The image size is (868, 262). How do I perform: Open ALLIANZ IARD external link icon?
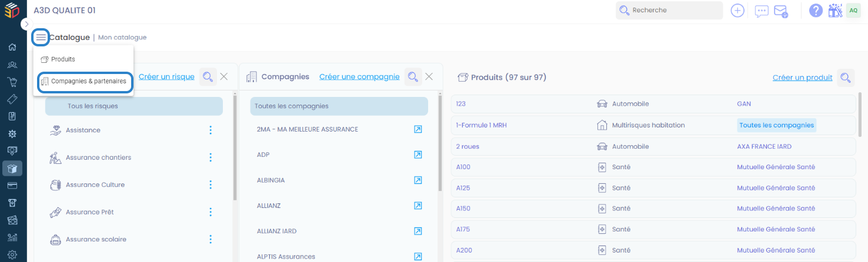coord(418,231)
